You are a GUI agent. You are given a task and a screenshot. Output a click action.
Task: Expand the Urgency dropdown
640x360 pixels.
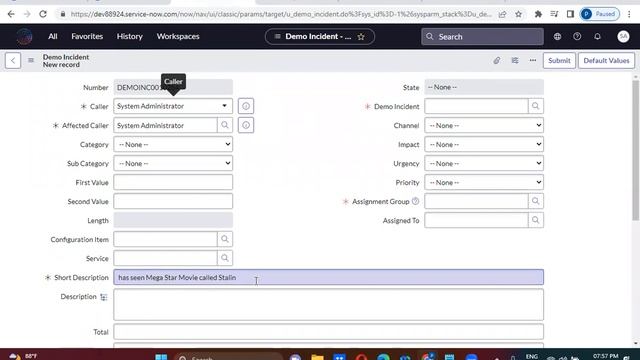click(484, 163)
